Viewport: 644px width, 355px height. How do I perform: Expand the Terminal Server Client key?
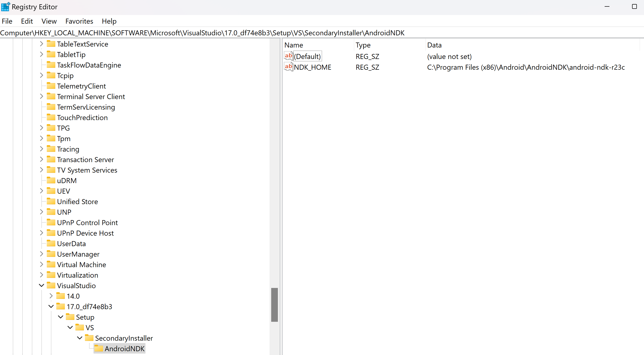tap(42, 96)
